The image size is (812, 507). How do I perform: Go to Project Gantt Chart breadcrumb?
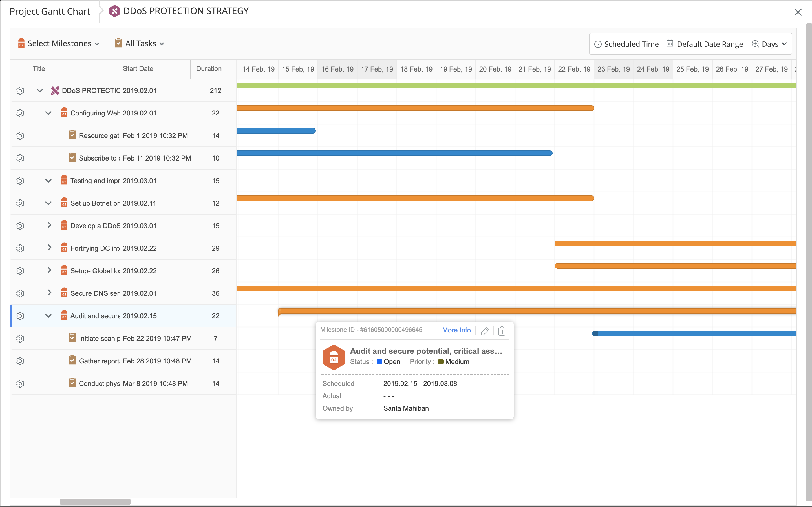pyautogui.click(x=50, y=11)
